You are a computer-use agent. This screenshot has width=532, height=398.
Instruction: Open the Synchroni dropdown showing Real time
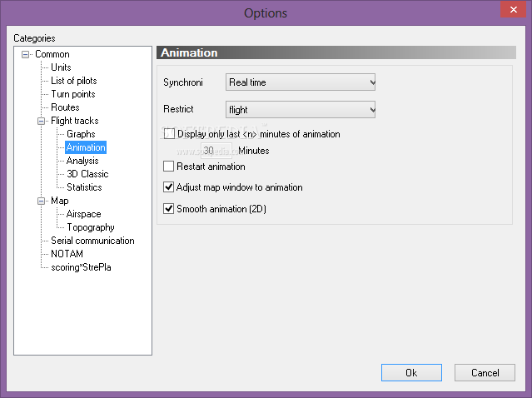click(301, 82)
